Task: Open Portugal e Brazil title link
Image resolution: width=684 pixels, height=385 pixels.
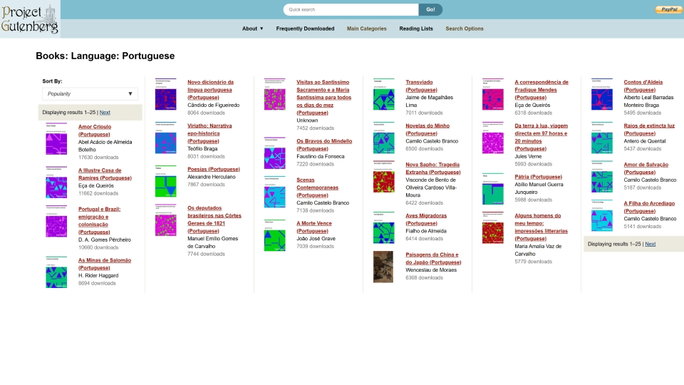Action: click(x=99, y=221)
